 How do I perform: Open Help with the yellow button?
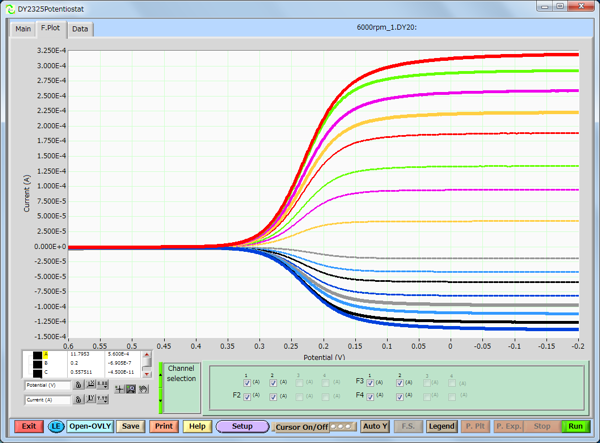[197, 426]
